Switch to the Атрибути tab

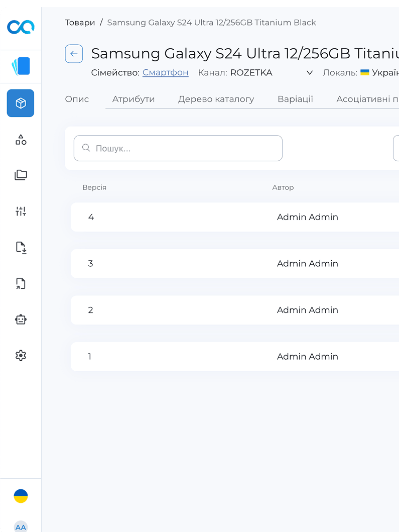[134, 99]
